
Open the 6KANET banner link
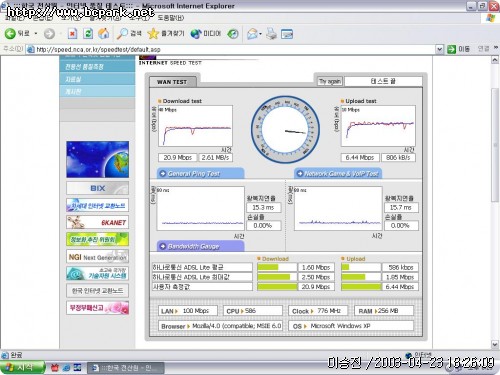point(97,222)
